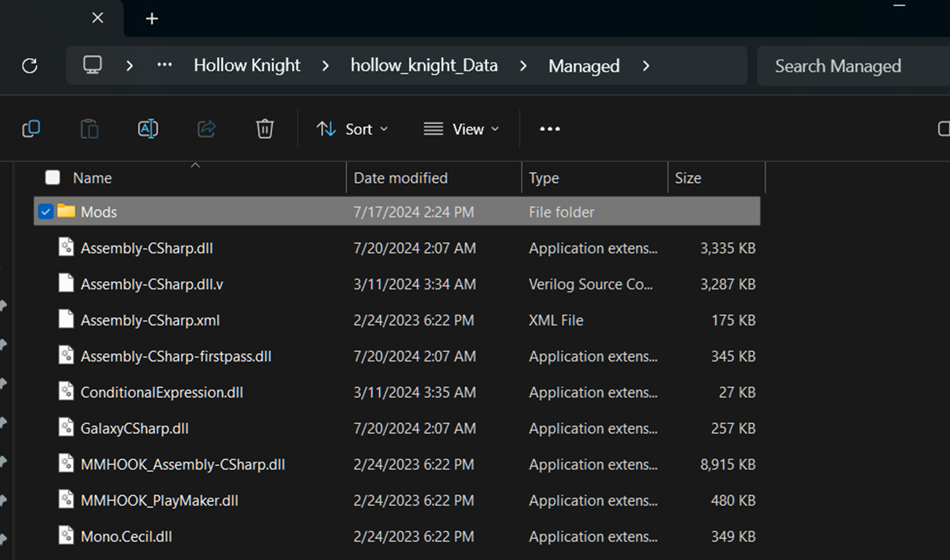
Task: Select Assembly-CSharp.dll file name
Action: [x=147, y=248]
